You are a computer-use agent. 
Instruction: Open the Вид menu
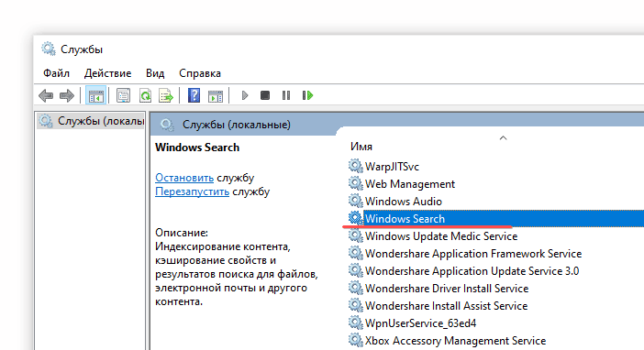155,73
